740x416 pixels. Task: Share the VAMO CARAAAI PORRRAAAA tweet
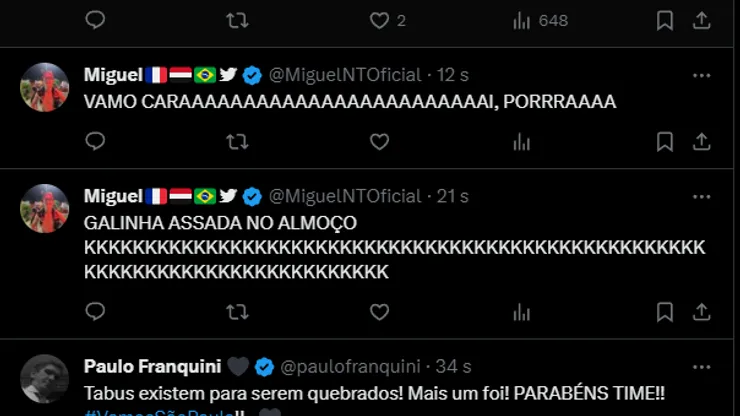click(702, 142)
